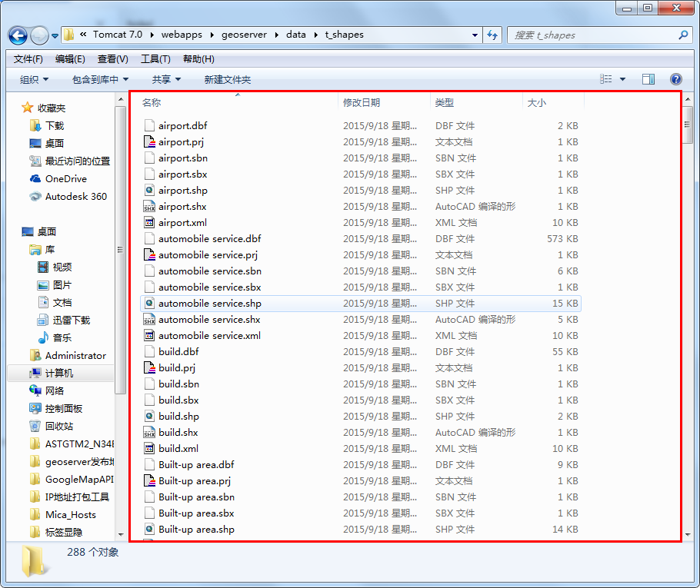Click the tomcat webapps breadcrumb segment
Screen dimensions: 700x588
click(182, 35)
